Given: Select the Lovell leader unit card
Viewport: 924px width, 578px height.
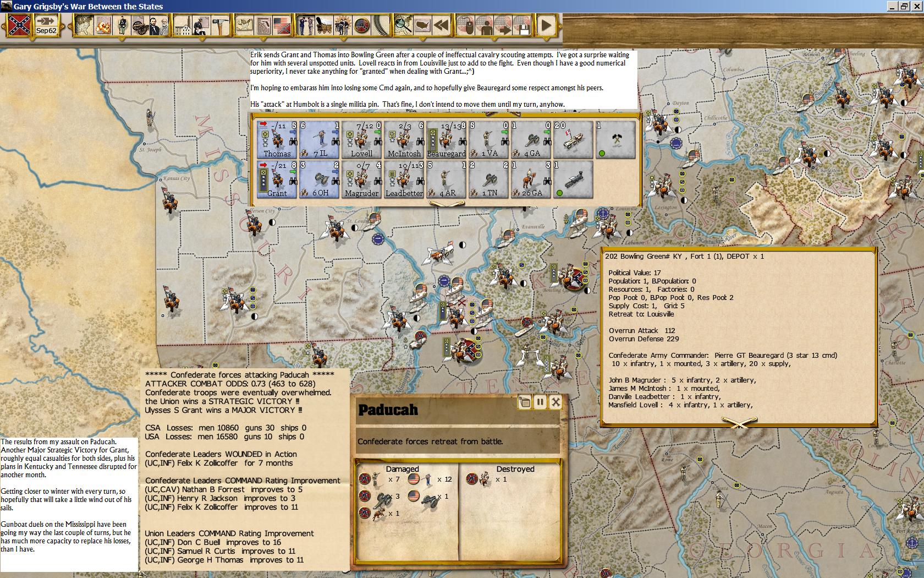Looking at the screenshot, I should tap(362, 140).
